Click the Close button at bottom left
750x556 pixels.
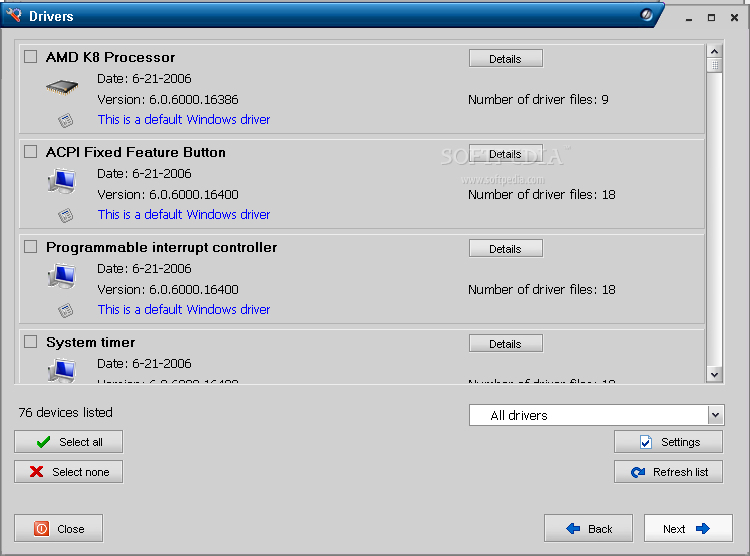58,528
